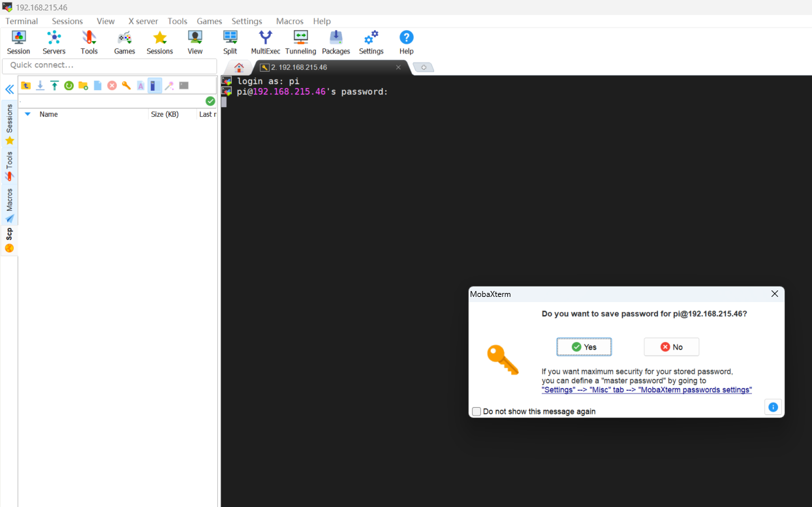Collapse the sidebar with double chevron
This screenshot has height=507, width=812.
10,89
